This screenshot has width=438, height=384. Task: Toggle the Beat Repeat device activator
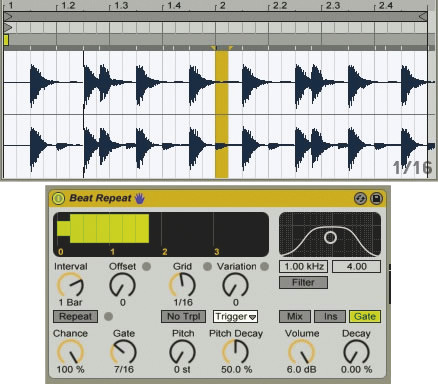pyautogui.click(x=58, y=199)
